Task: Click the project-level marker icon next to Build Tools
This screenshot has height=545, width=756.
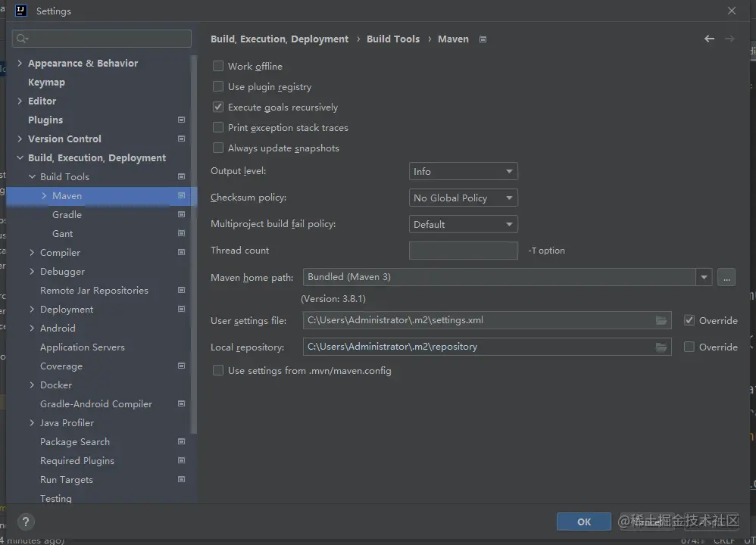Action: coord(181,176)
